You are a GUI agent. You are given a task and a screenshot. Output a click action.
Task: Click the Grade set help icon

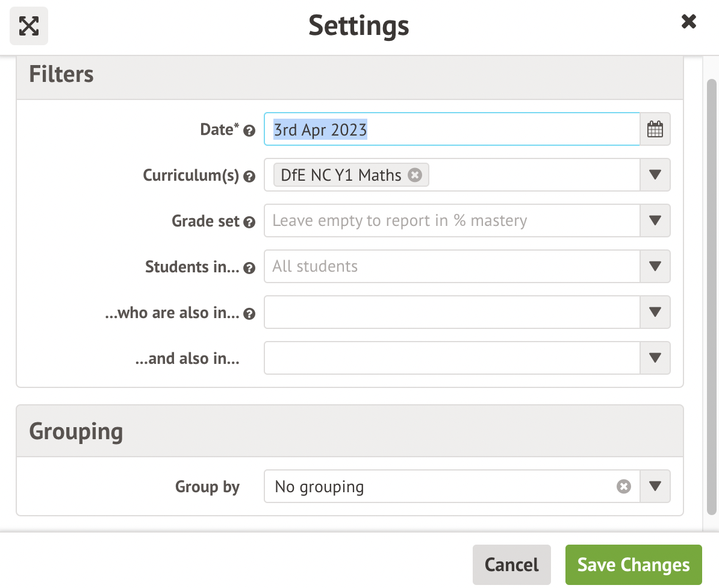[x=249, y=222]
